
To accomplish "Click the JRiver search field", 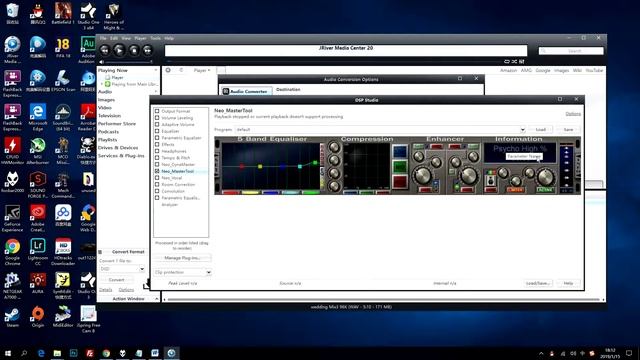I will (x=571, y=51).
